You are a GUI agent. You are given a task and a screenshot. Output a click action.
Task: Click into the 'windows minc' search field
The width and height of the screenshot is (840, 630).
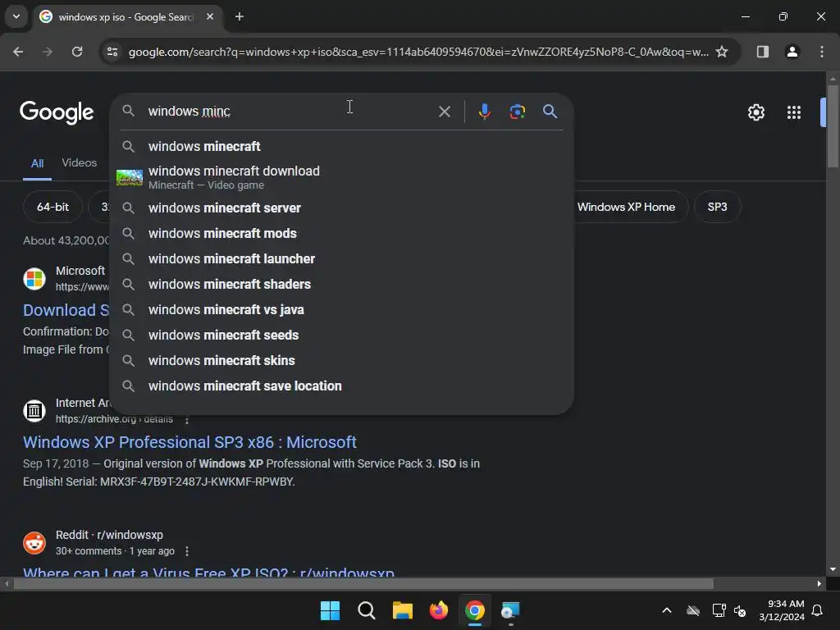pos(290,112)
